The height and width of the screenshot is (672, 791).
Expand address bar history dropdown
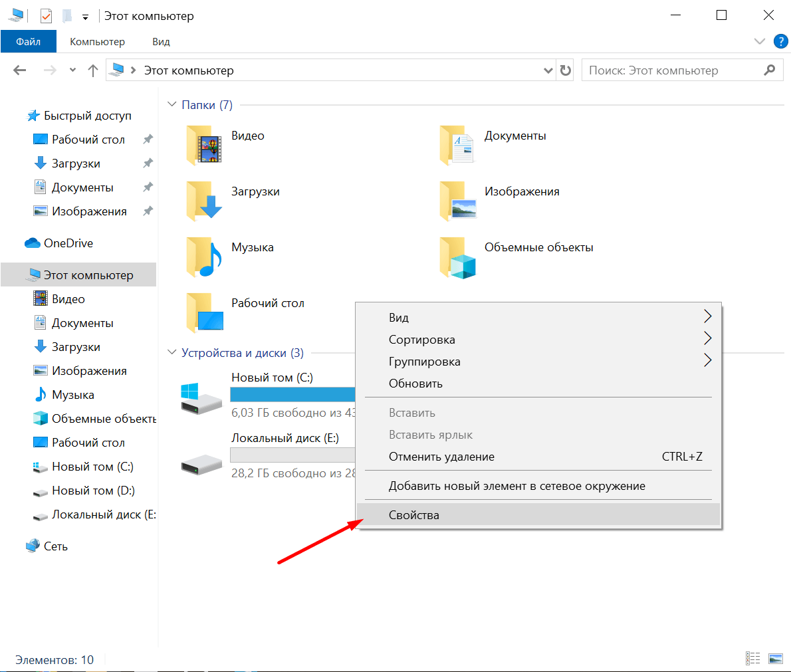(x=548, y=70)
